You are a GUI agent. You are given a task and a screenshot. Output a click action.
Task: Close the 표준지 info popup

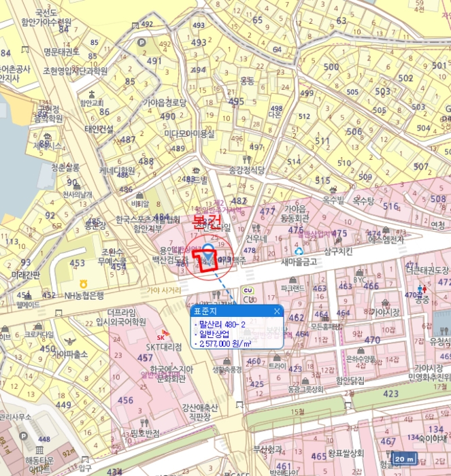click(x=276, y=311)
